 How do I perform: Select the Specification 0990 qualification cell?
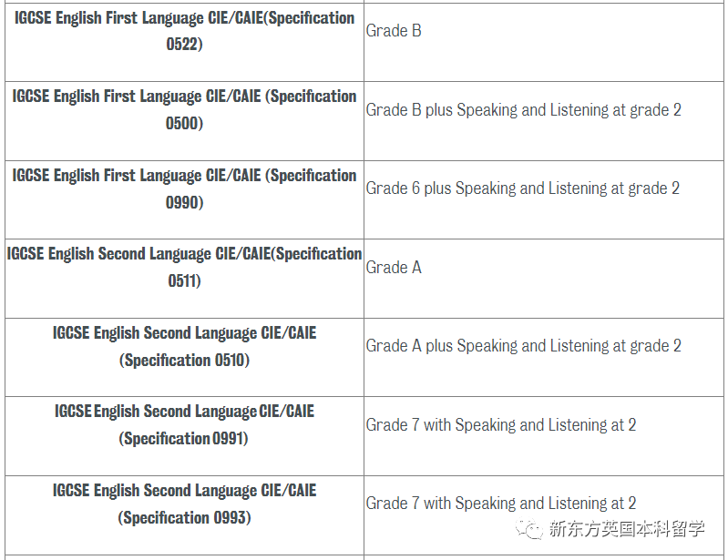pos(184,200)
